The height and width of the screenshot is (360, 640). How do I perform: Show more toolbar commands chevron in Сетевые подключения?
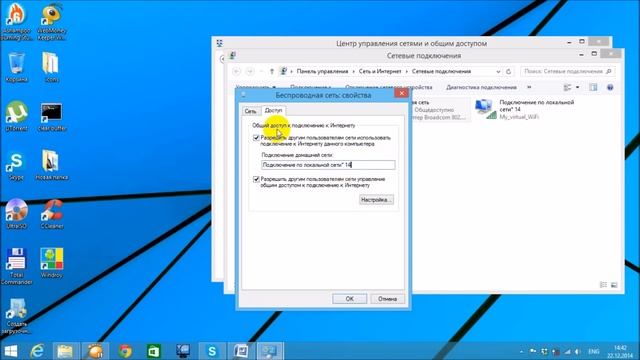529,87
